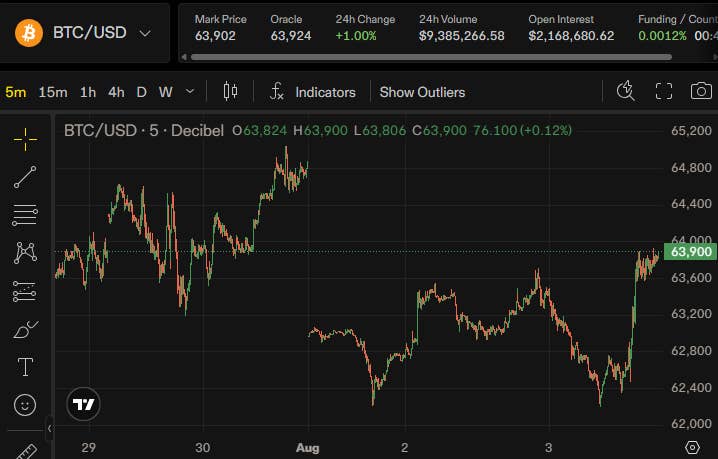
Task: Toggle Show Outliers on the chart
Action: pos(422,92)
